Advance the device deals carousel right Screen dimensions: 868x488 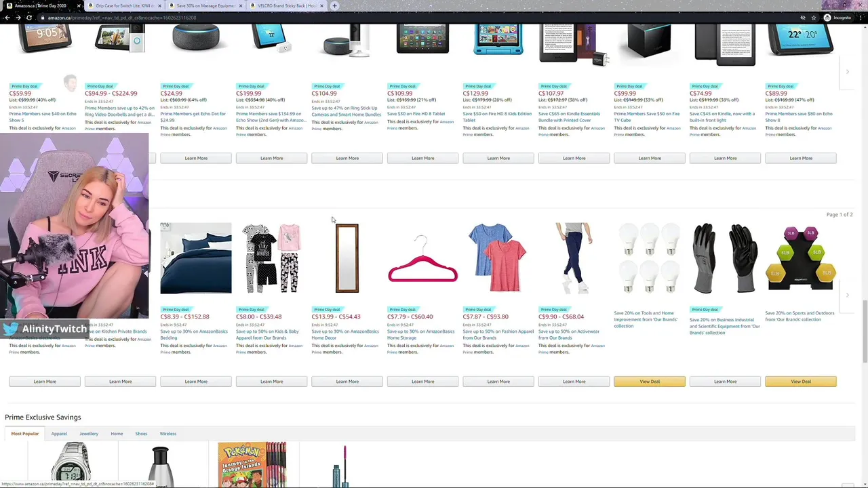pyautogui.click(x=847, y=72)
